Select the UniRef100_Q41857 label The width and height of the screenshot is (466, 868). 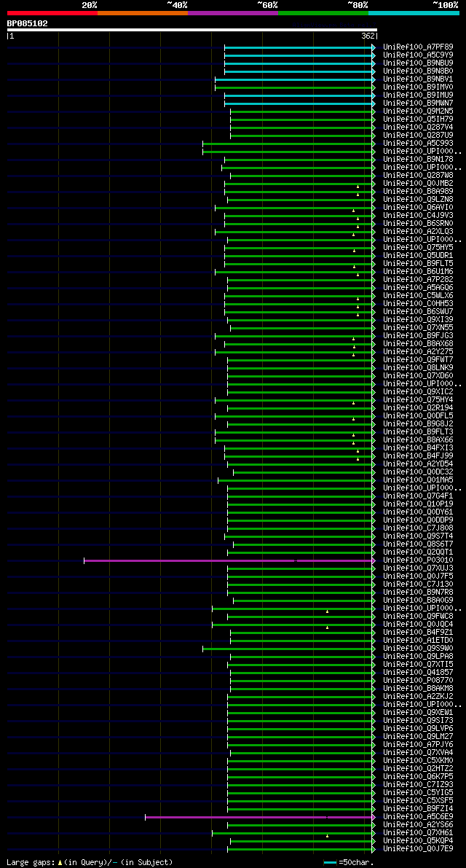pyautogui.click(x=418, y=673)
